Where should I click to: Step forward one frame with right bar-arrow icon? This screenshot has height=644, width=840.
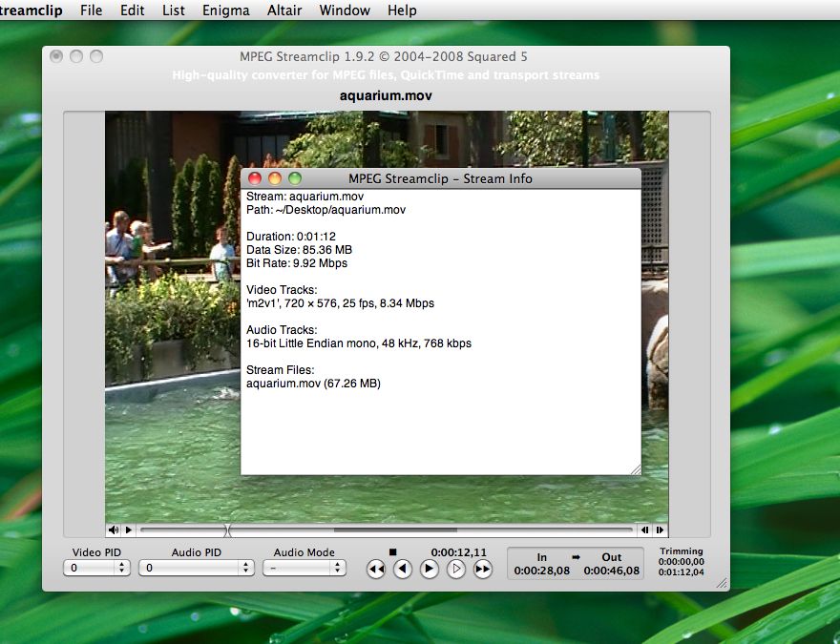pos(660,530)
